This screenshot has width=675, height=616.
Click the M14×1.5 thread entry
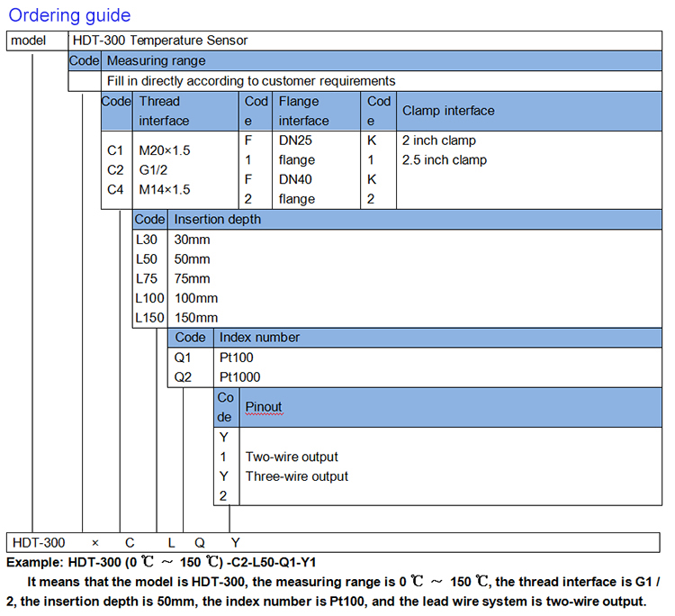tap(165, 189)
